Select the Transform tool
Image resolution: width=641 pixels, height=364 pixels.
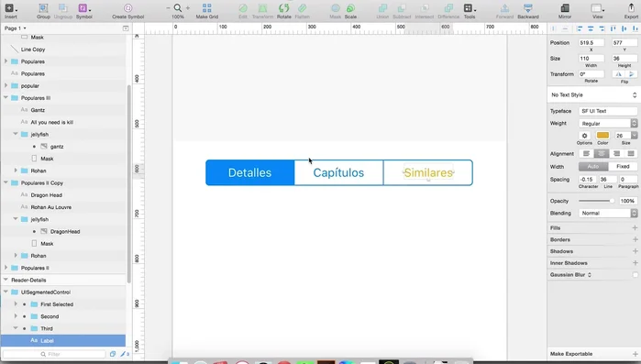tap(262, 8)
